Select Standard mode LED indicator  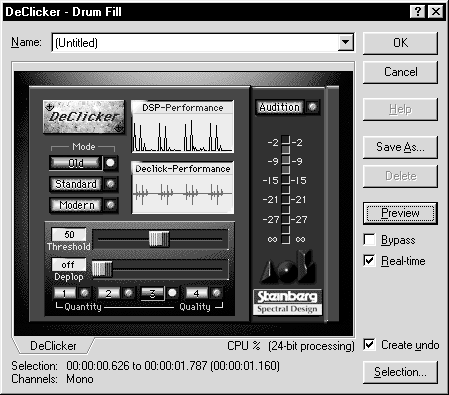point(110,184)
